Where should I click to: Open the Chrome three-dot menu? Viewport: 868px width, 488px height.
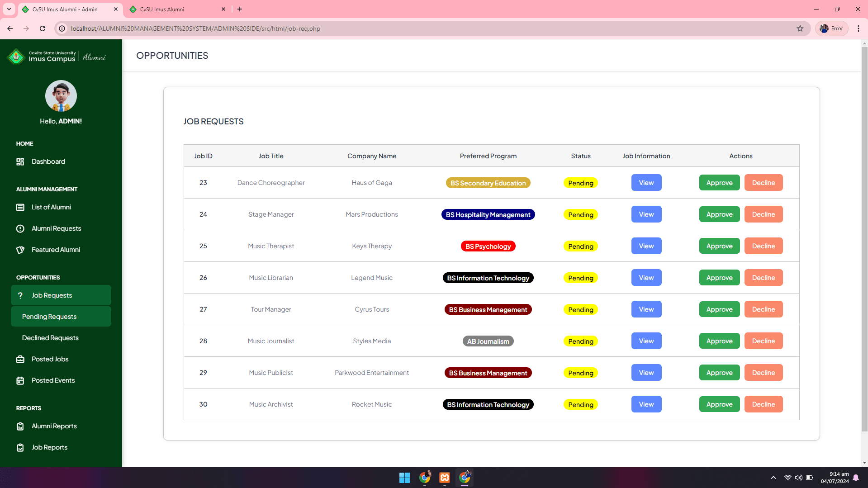(x=859, y=28)
